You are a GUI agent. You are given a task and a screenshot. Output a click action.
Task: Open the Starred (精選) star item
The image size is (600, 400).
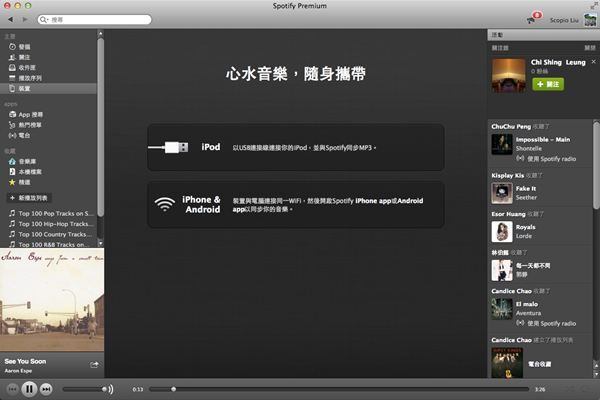(20, 182)
